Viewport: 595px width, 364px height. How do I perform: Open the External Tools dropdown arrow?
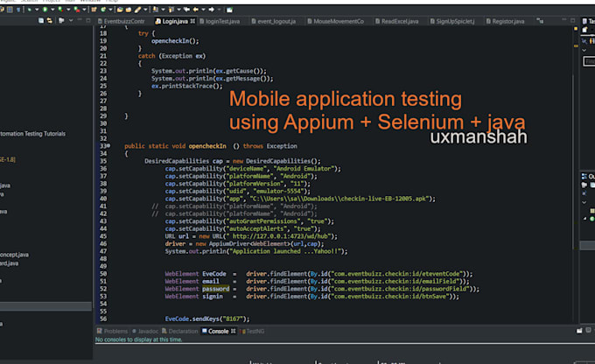84,10
